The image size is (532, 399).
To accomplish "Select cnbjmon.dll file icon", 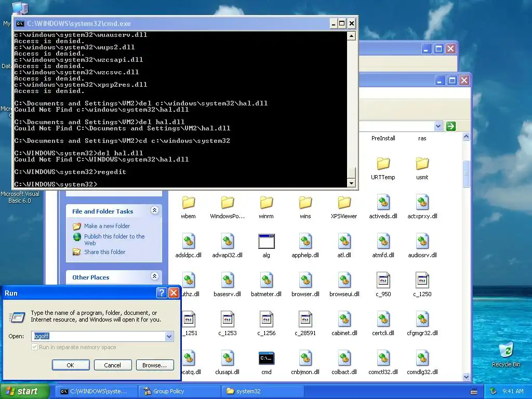I will pos(305,358).
